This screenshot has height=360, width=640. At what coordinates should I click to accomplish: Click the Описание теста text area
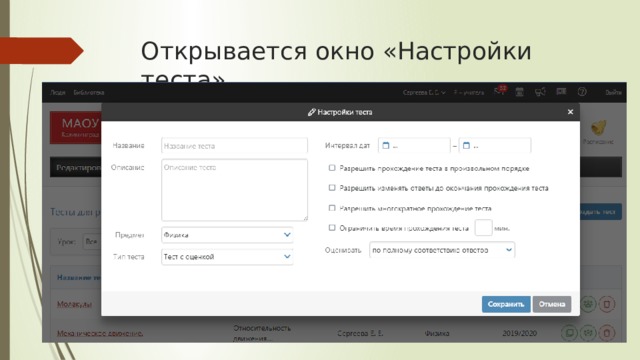[234, 190]
